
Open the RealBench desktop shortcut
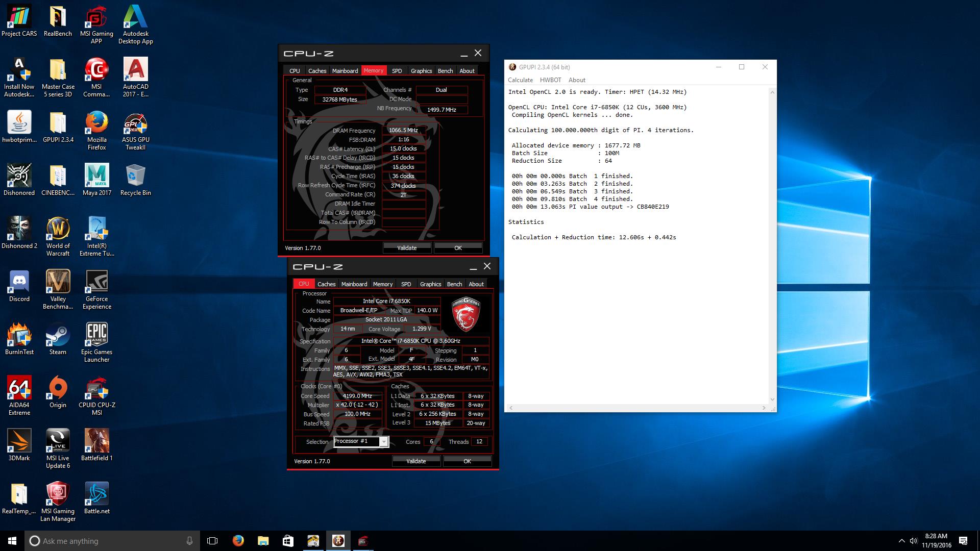click(58, 21)
